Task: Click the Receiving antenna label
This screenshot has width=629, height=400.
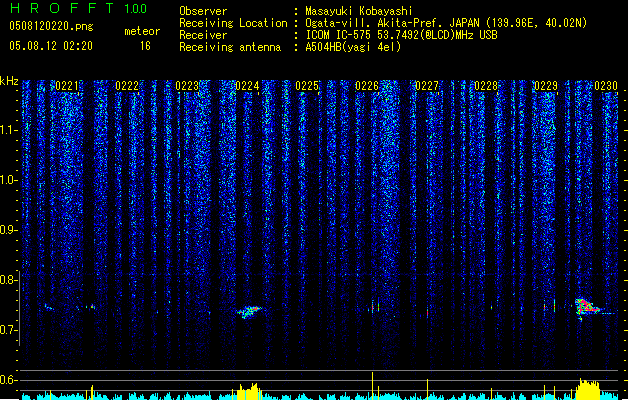Action: pos(230,47)
